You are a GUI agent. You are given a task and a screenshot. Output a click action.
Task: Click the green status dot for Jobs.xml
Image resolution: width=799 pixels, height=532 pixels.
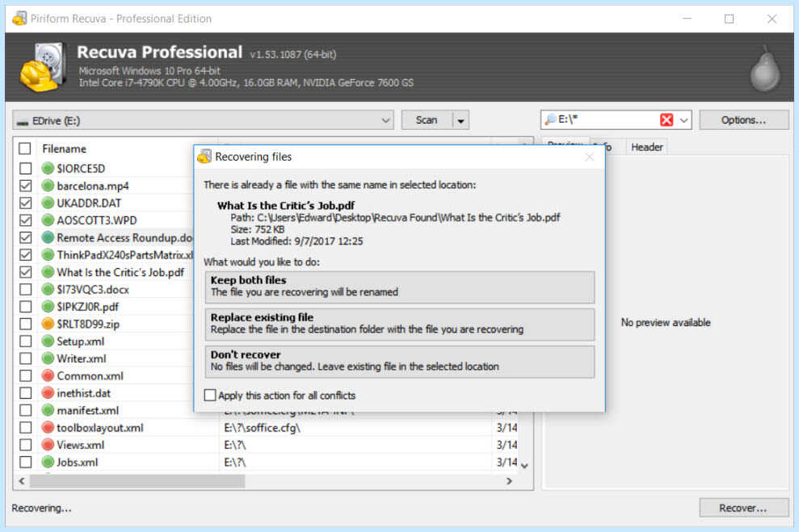[x=48, y=463]
